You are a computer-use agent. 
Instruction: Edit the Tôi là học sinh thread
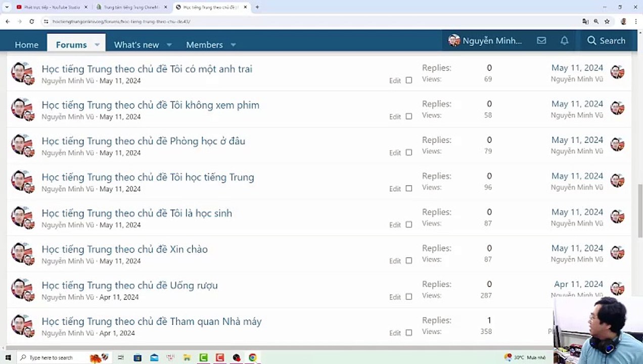[395, 225]
